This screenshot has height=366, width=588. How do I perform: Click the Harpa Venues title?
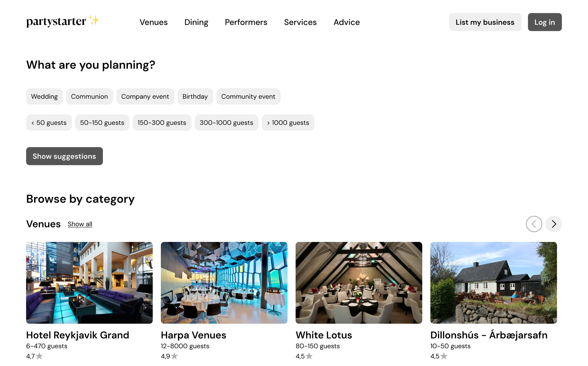point(194,335)
